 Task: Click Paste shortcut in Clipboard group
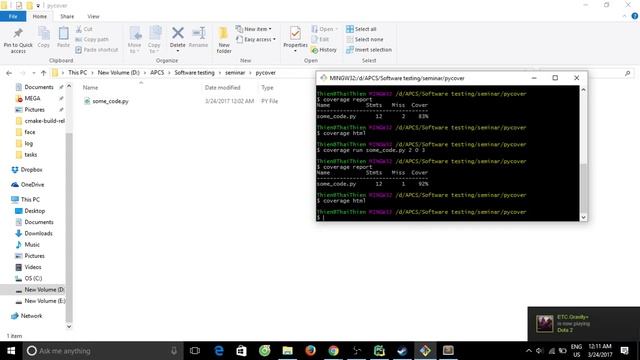coord(97,50)
